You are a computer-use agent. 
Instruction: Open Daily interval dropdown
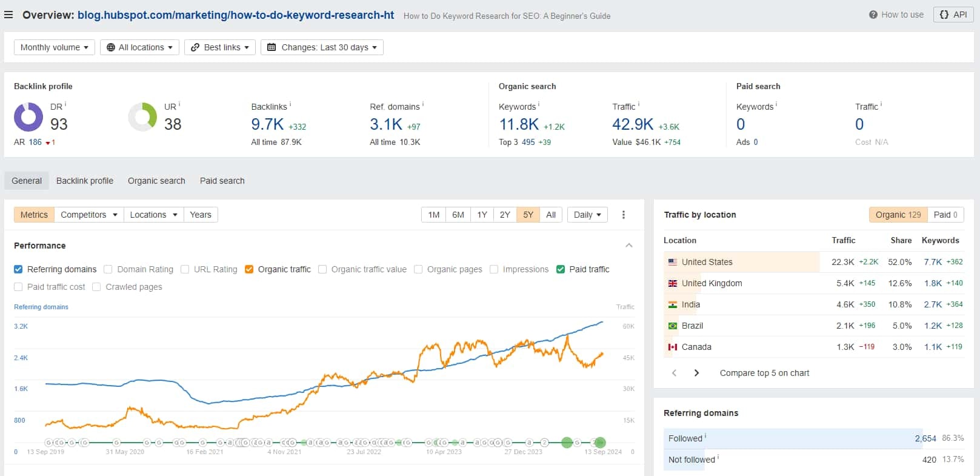point(587,215)
